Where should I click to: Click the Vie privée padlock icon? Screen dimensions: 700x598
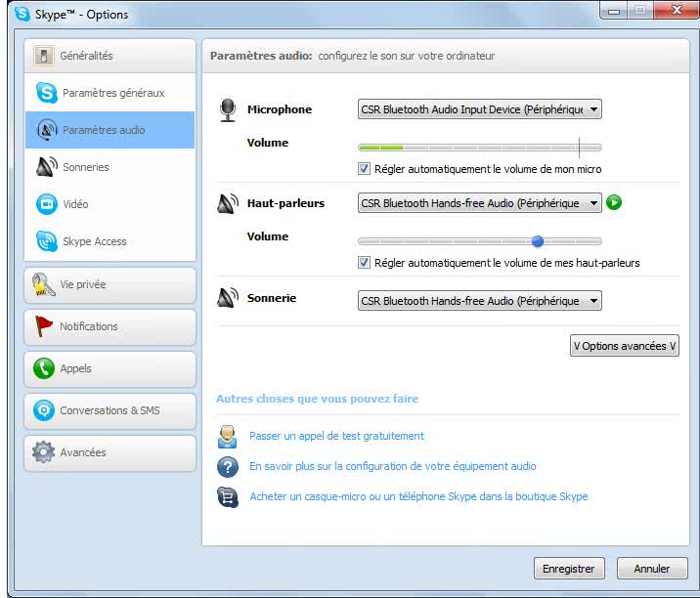point(43,284)
